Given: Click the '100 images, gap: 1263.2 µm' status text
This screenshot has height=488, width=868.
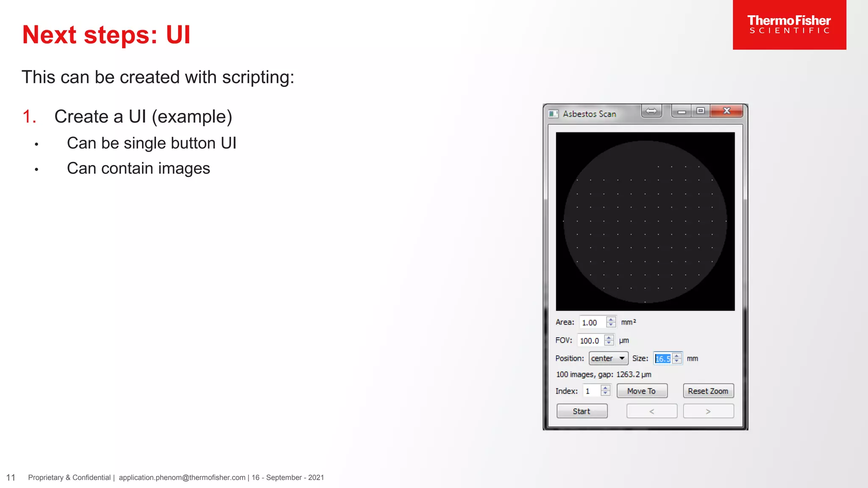Looking at the screenshot, I should 604,374.
